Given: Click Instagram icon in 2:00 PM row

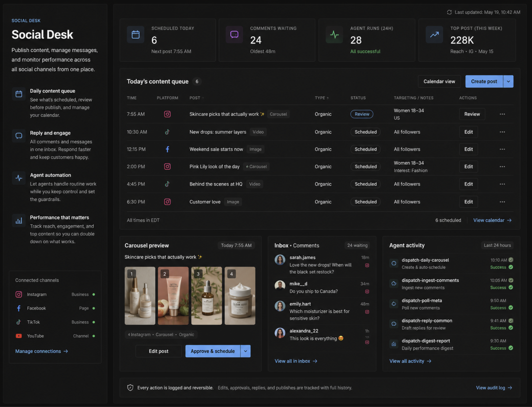Looking at the screenshot, I should tap(167, 166).
